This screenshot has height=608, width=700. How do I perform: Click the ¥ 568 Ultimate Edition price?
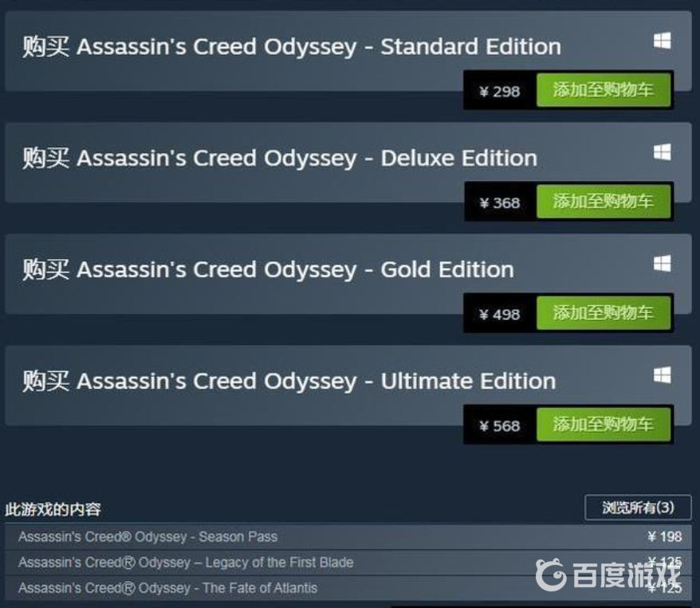click(500, 426)
